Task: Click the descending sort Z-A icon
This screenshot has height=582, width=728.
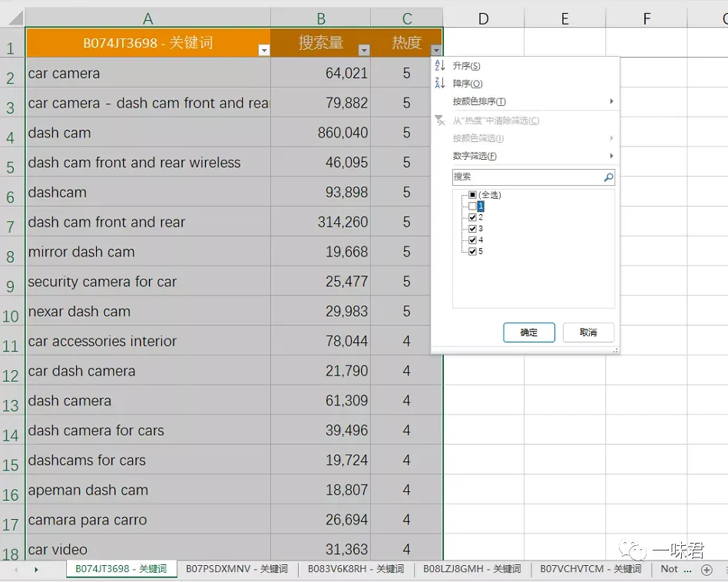Action: coord(440,83)
